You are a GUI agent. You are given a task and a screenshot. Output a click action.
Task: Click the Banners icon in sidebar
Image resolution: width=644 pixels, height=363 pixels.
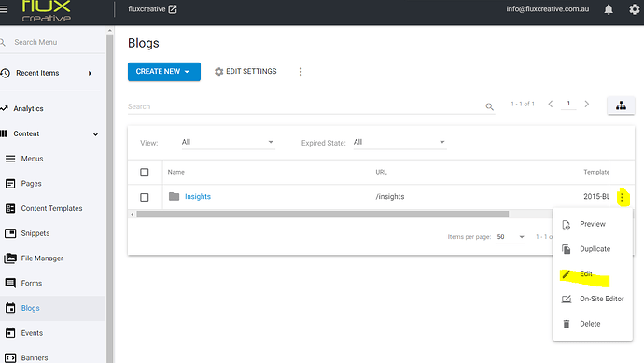[x=10, y=358]
